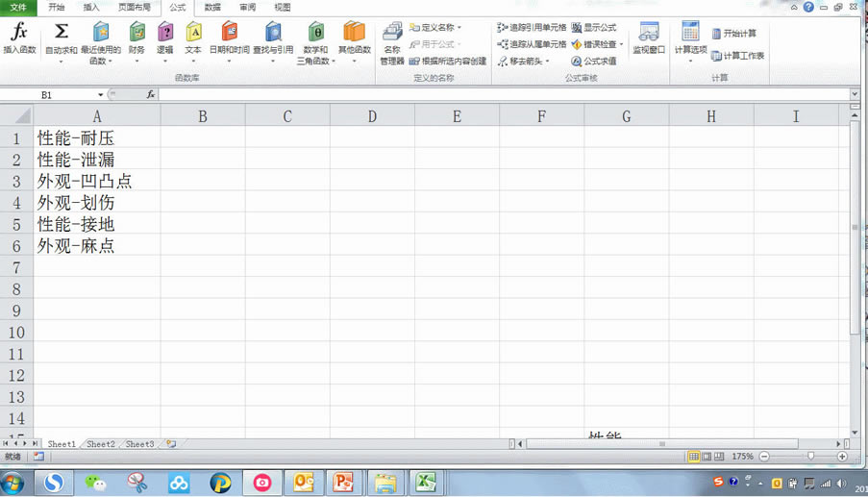The image size is (868, 497).
Task: Open the Windows Start button
Action: click(12, 484)
